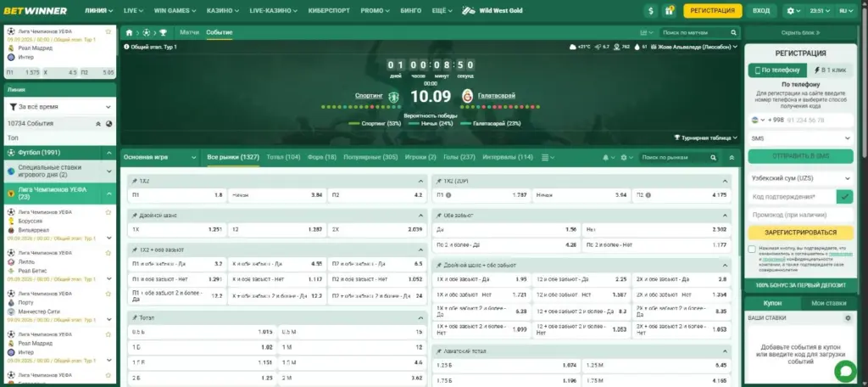Screen dimensions: 868x387
Task: Favorite the Порту – Манчестер Сити match star
Action: [x=108, y=294]
